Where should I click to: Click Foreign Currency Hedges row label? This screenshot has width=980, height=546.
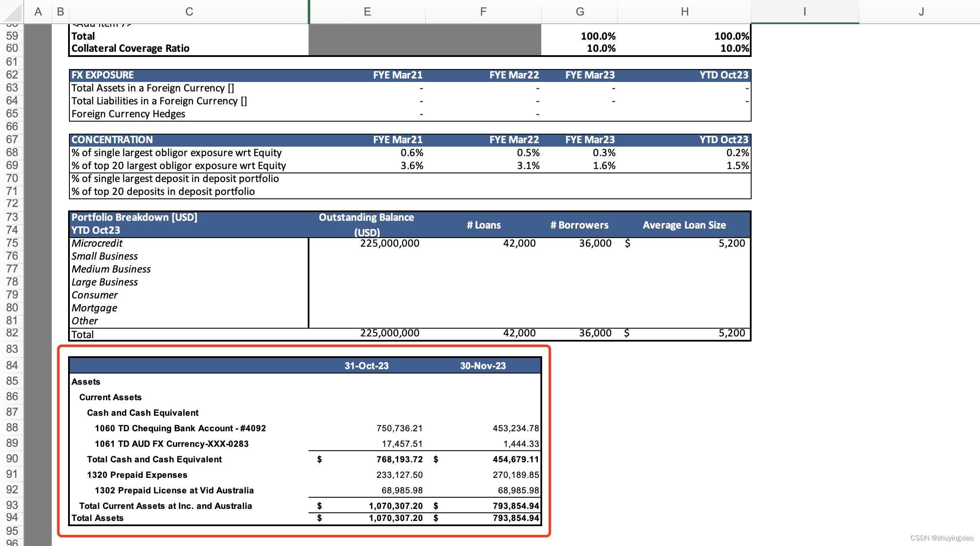[128, 114]
